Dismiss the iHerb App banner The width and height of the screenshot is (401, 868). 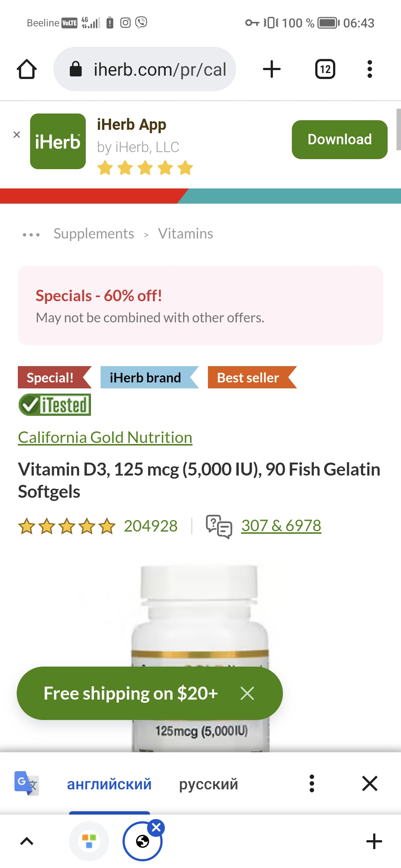[17, 135]
